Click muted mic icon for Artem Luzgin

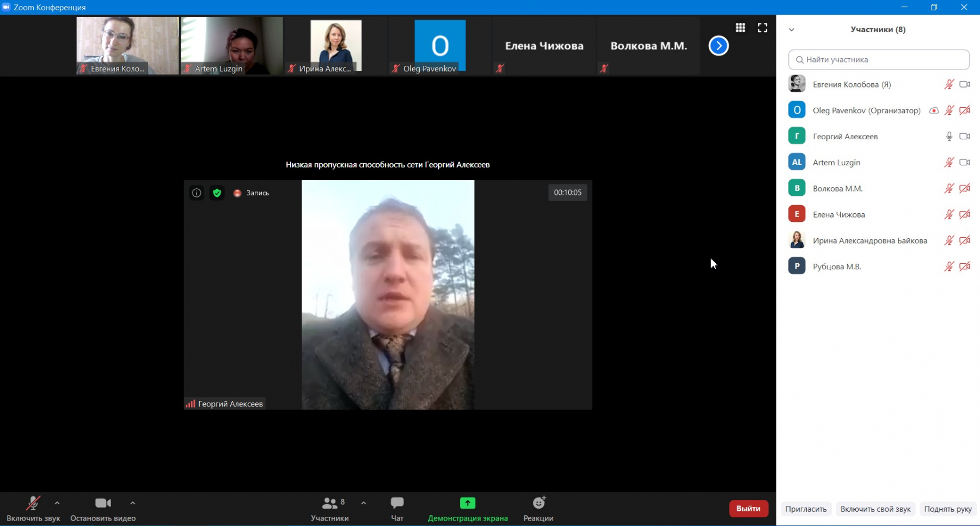click(x=949, y=162)
